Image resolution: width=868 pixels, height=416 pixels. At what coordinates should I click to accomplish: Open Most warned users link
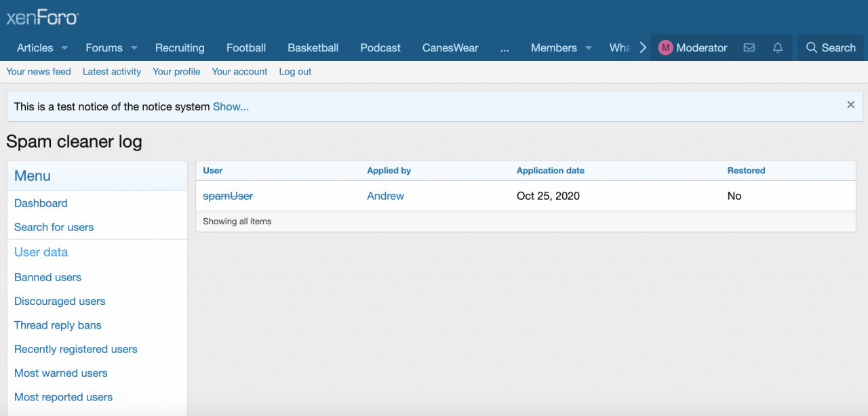[x=61, y=373]
